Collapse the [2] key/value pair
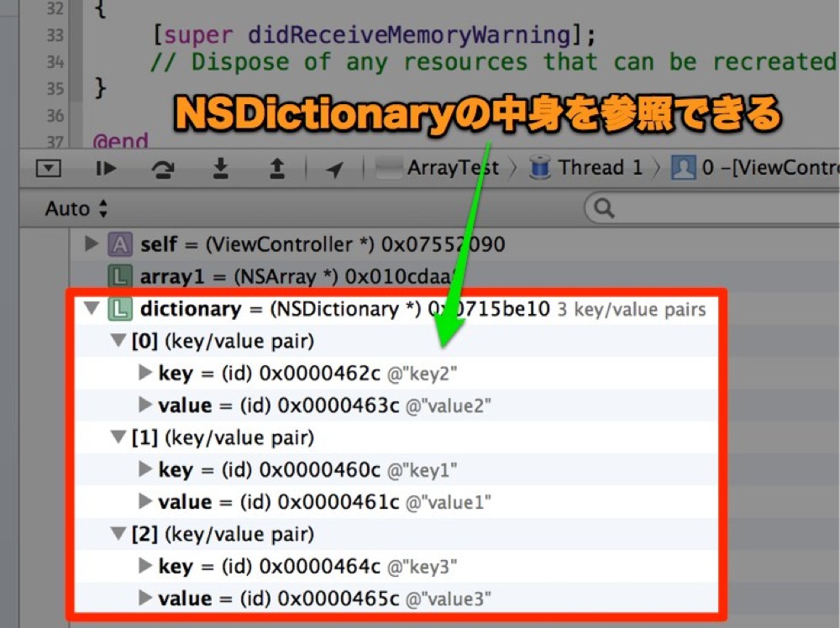840x628 pixels. point(118,533)
